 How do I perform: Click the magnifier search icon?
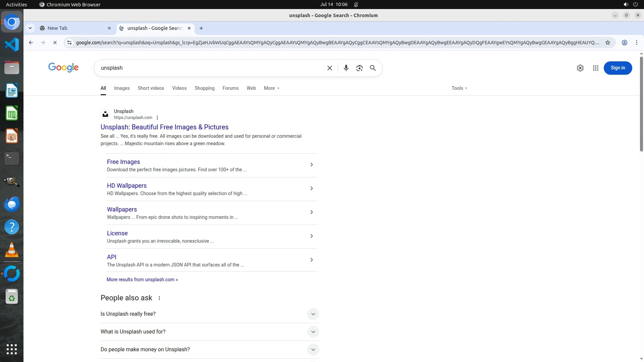(373, 68)
